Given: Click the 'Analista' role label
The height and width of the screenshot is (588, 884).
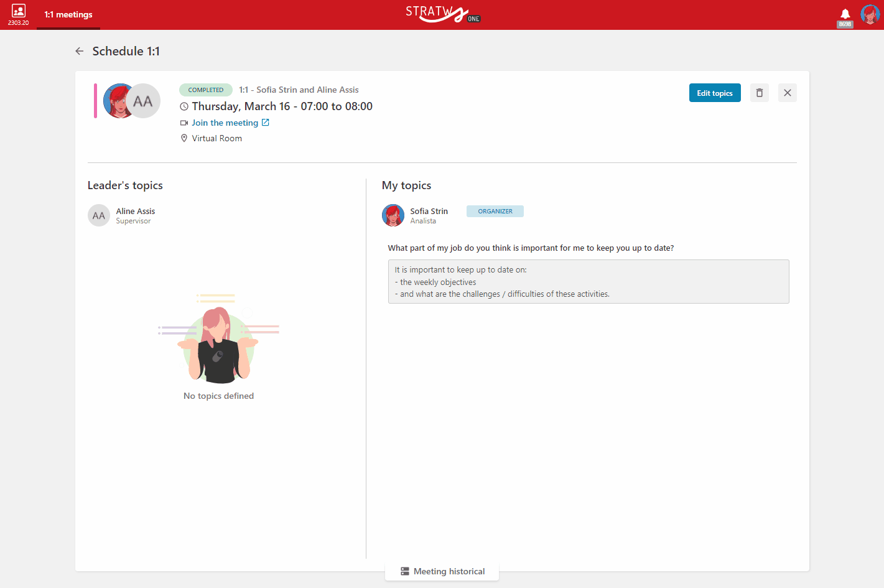Looking at the screenshot, I should coord(423,221).
